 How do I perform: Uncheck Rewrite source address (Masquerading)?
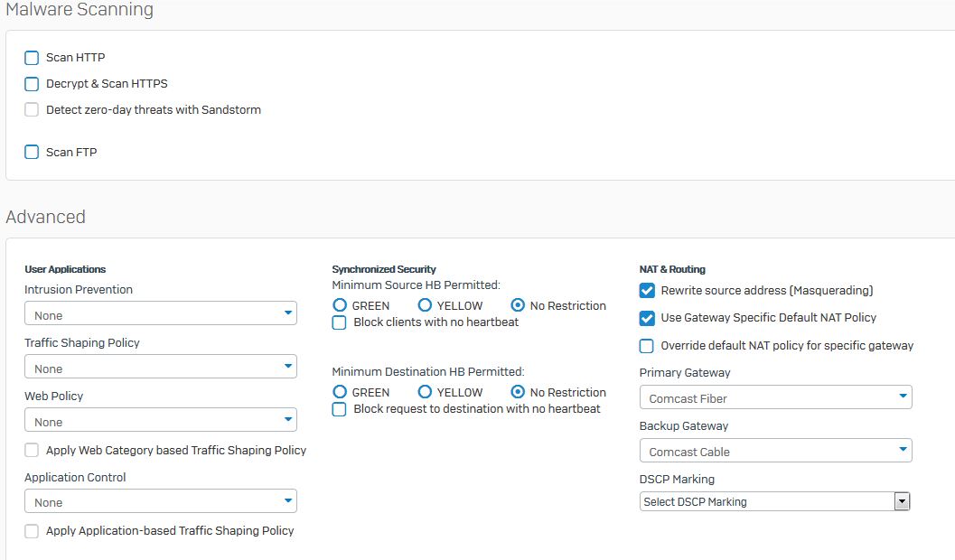647,291
